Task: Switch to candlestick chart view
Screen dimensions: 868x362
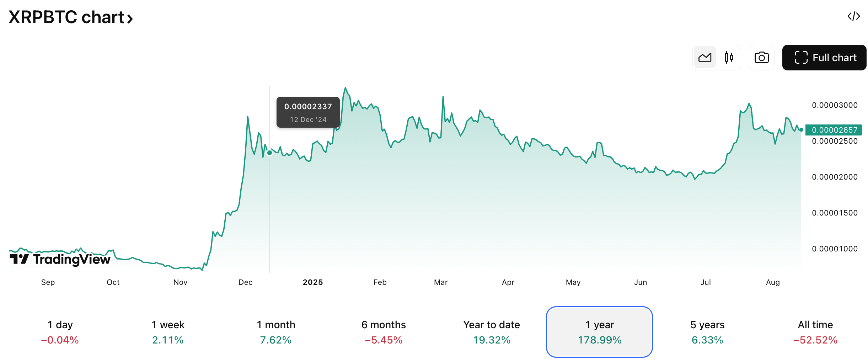Action: (x=729, y=58)
